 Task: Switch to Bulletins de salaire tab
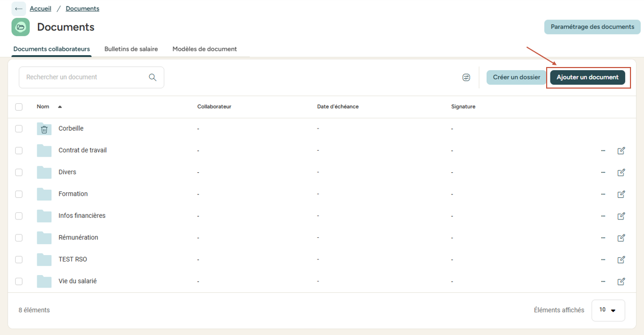[131, 49]
